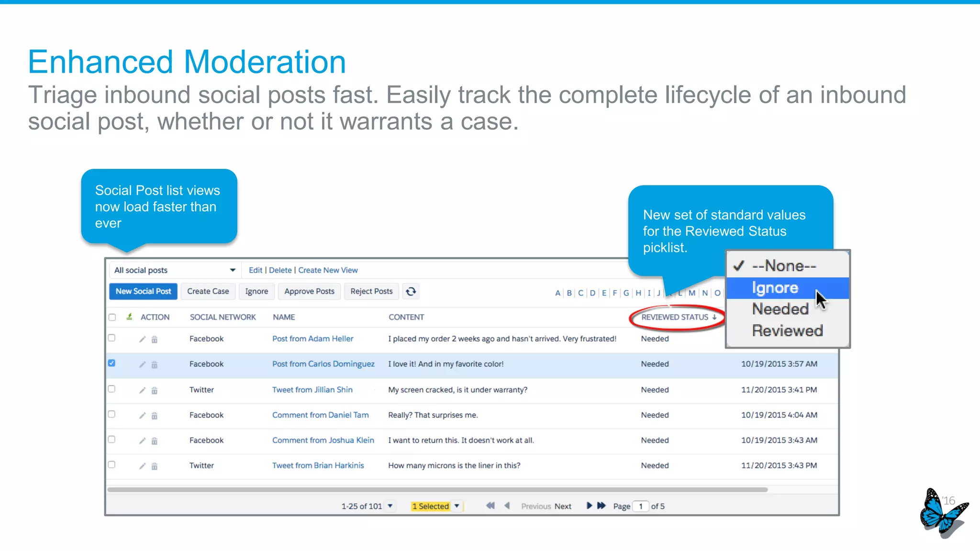Toggle the select-all header checkbox

112,317
